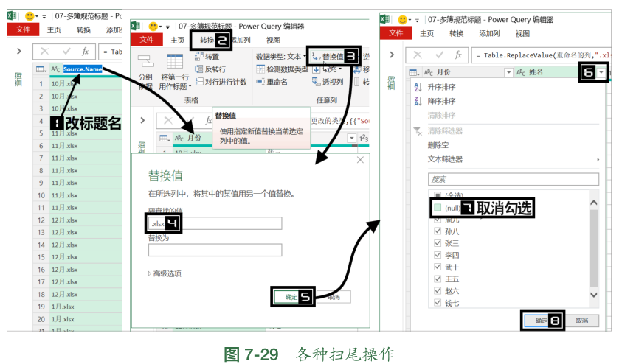Click 确定 in the filter dropdown panel

pos(542,321)
